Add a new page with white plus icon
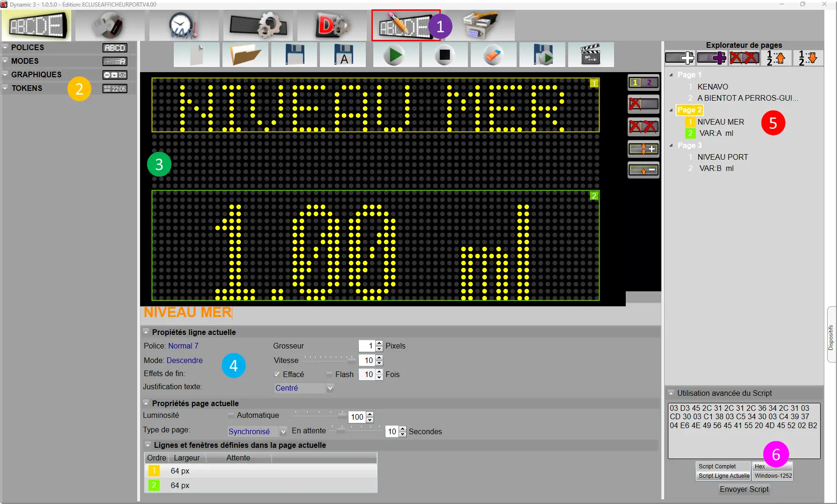Image resolution: width=837 pixels, height=504 pixels. (679, 58)
